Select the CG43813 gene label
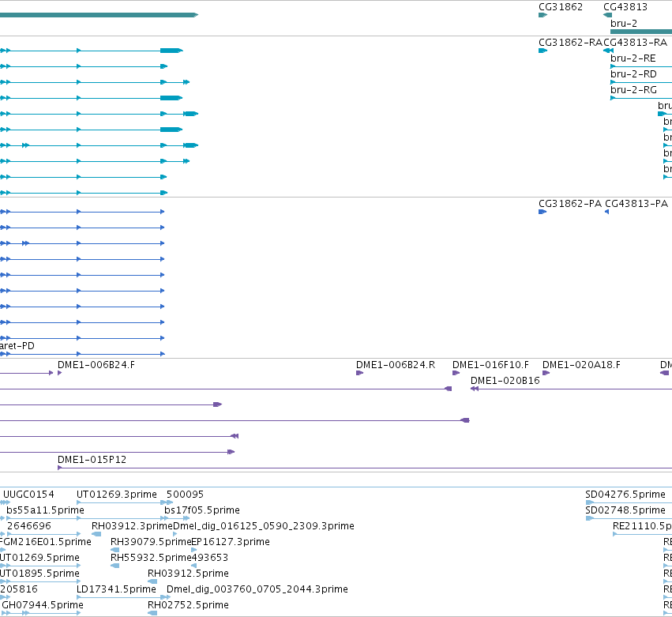Image resolution: width=672 pixels, height=617 pixels. pos(625,7)
